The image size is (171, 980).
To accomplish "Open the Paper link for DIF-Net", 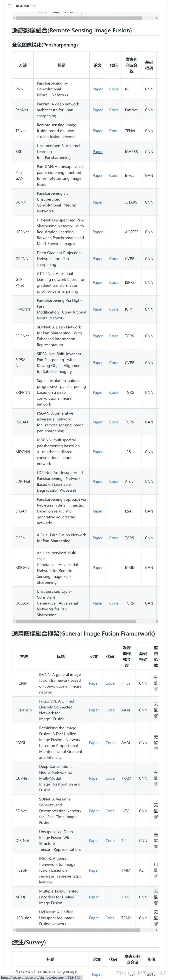I will click(94, 841).
